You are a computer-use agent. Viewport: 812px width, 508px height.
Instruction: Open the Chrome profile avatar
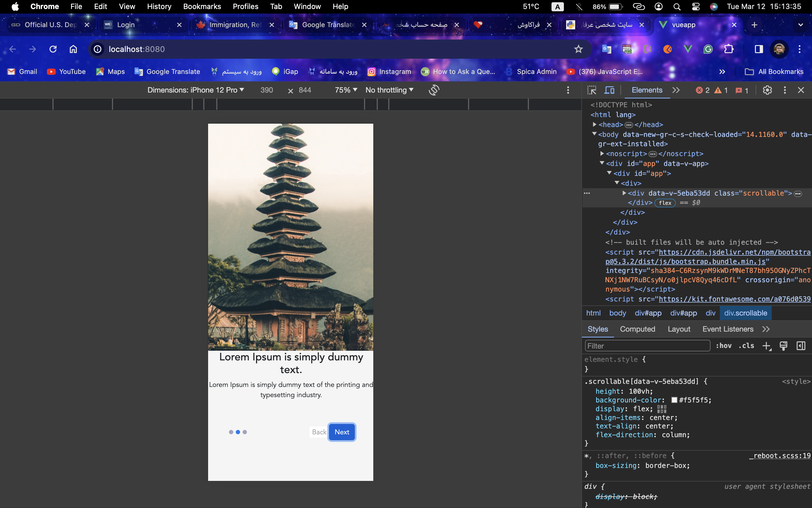coord(779,49)
